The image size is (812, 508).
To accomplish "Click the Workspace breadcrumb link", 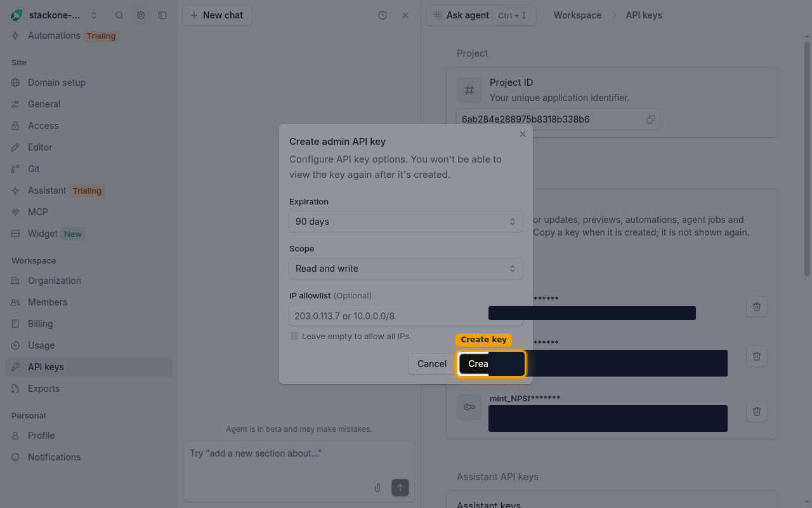I will click(577, 15).
